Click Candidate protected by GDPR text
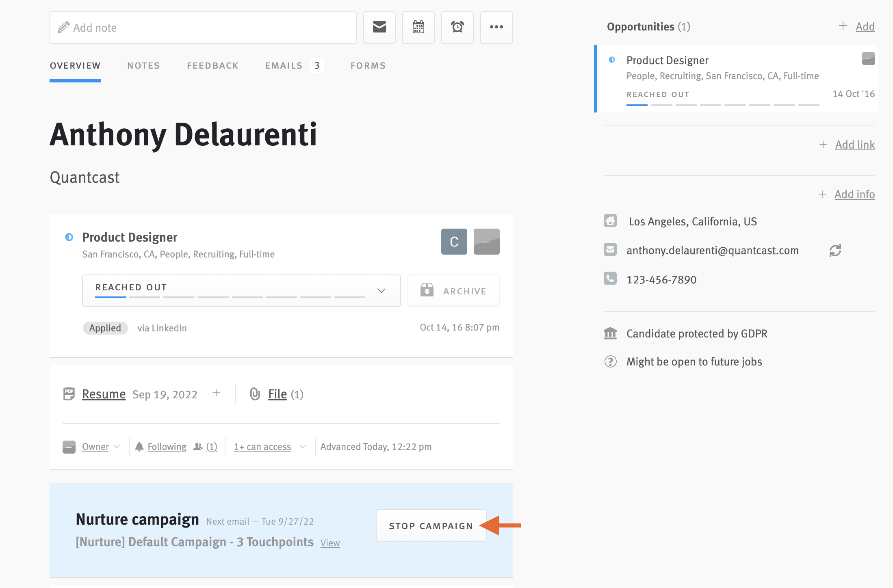893x588 pixels. 697,333
